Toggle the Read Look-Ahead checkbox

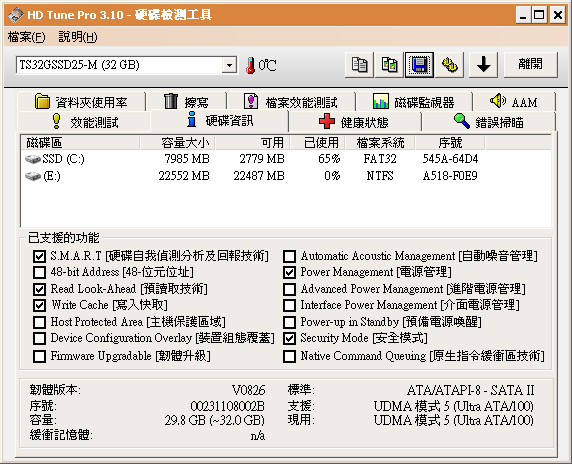pyautogui.click(x=39, y=289)
